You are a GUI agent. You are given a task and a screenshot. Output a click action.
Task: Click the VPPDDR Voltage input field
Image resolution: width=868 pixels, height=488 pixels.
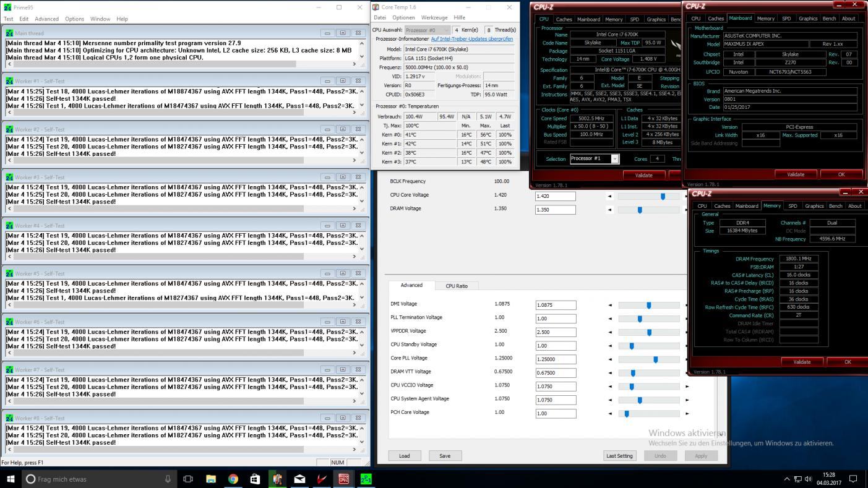pyautogui.click(x=556, y=332)
